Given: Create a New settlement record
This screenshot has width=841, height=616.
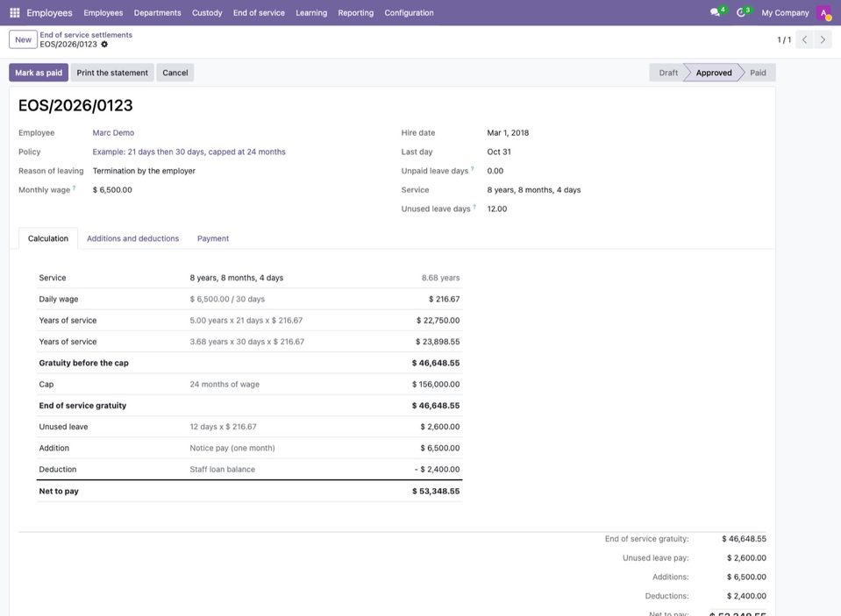Looking at the screenshot, I should 23,39.
